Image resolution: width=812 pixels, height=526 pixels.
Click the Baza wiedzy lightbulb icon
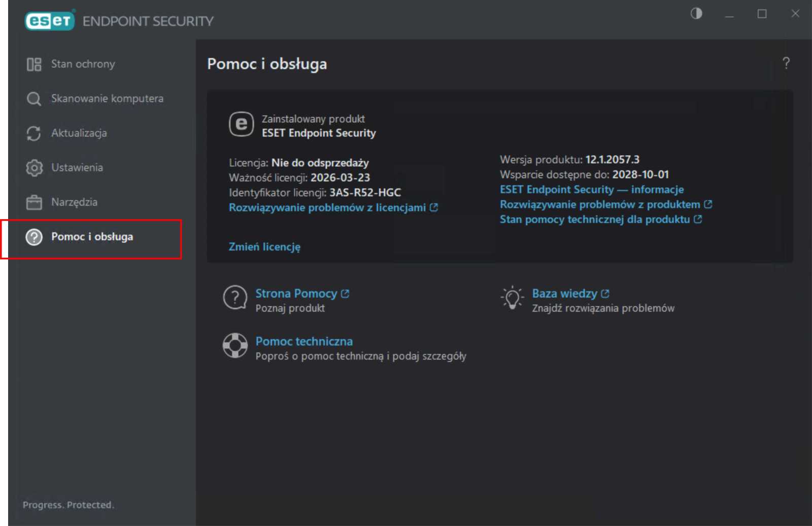pyautogui.click(x=512, y=298)
